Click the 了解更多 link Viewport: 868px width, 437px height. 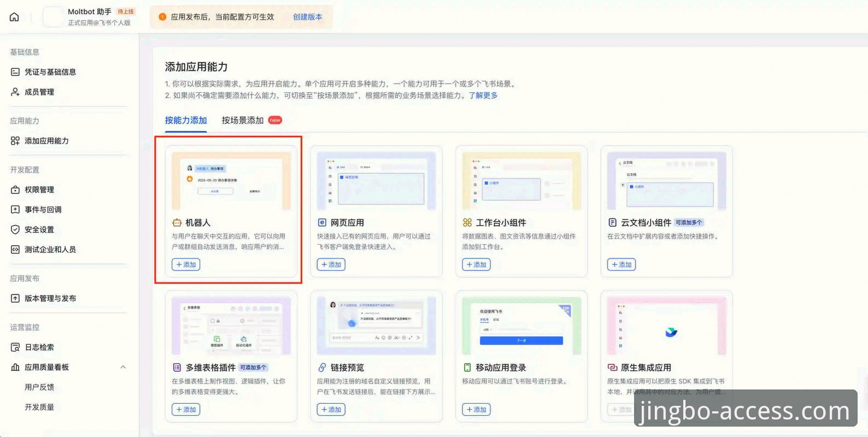pyautogui.click(x=483, y=96)
